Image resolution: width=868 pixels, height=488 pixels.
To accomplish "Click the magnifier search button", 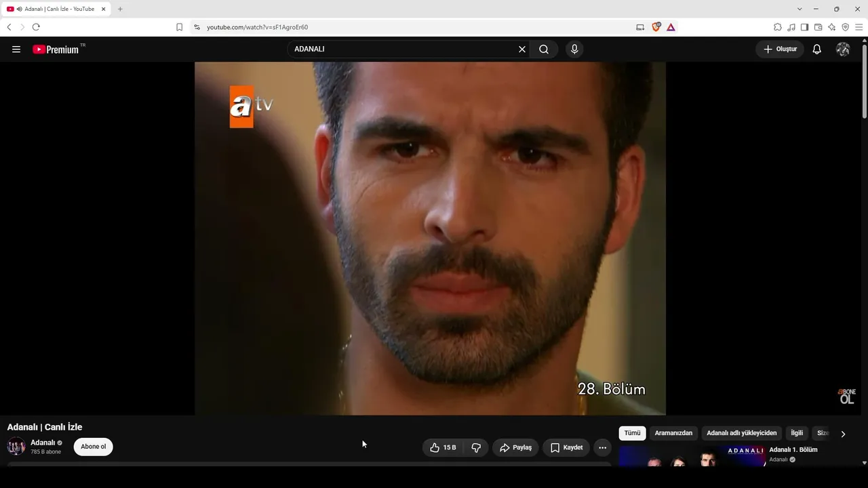I will click(544, 49).
